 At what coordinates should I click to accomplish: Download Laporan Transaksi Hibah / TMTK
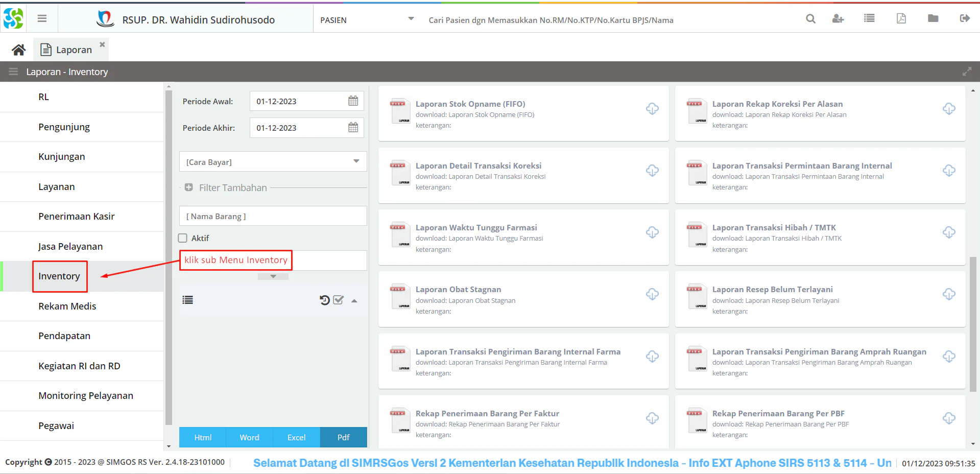949,232
